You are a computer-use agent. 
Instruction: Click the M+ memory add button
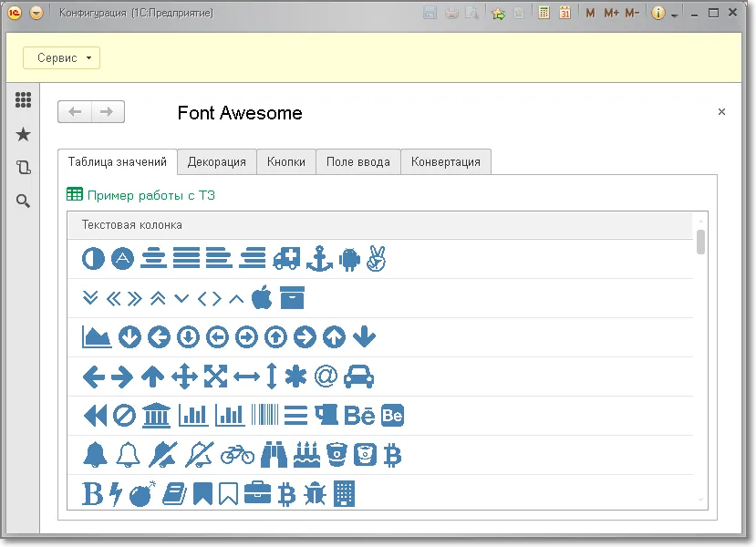[x=611, y=13]
